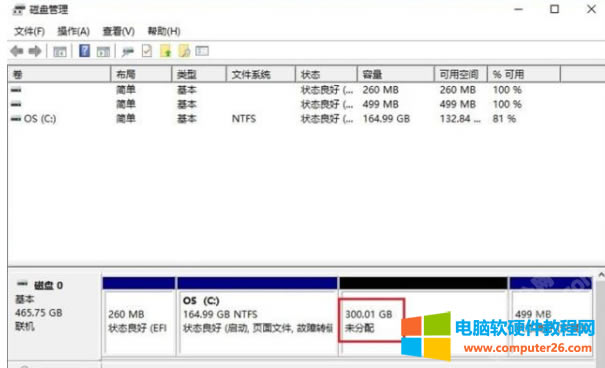Screen dimensions: 605x368
Task: Click the yellow disk-with-arrow toolbar icon
Action: click(x=166, y=51)
